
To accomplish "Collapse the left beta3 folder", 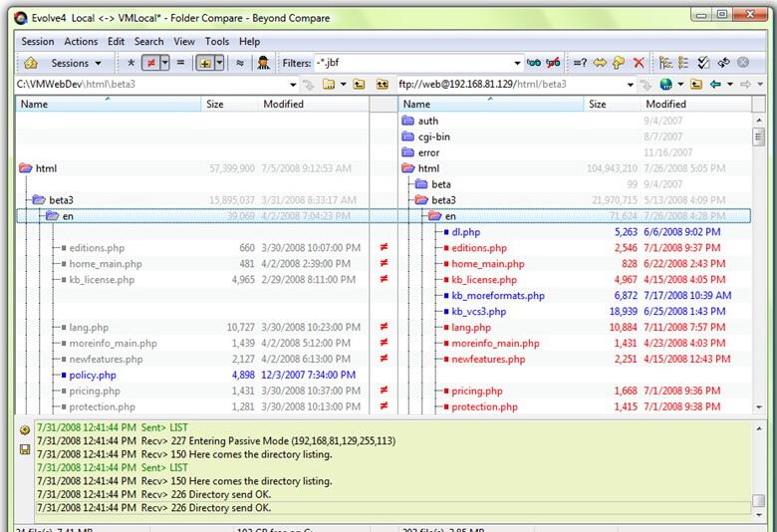I will 39,200.
